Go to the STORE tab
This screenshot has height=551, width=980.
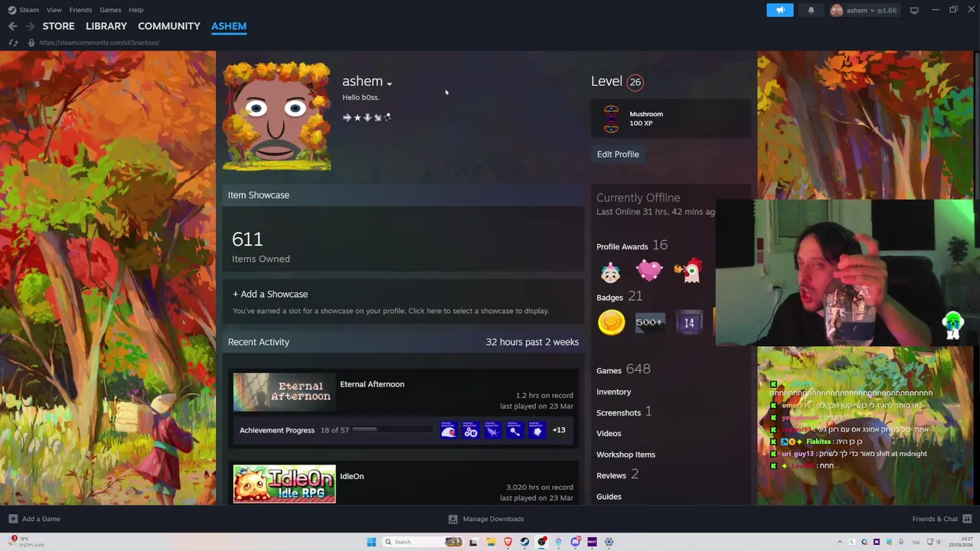point(58,26)
